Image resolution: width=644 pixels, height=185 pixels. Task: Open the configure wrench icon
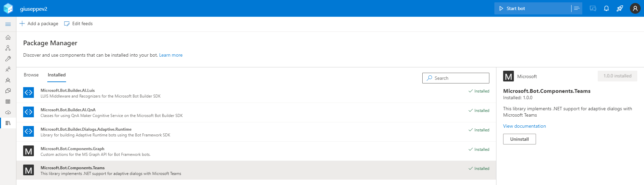tap(8, 59)
